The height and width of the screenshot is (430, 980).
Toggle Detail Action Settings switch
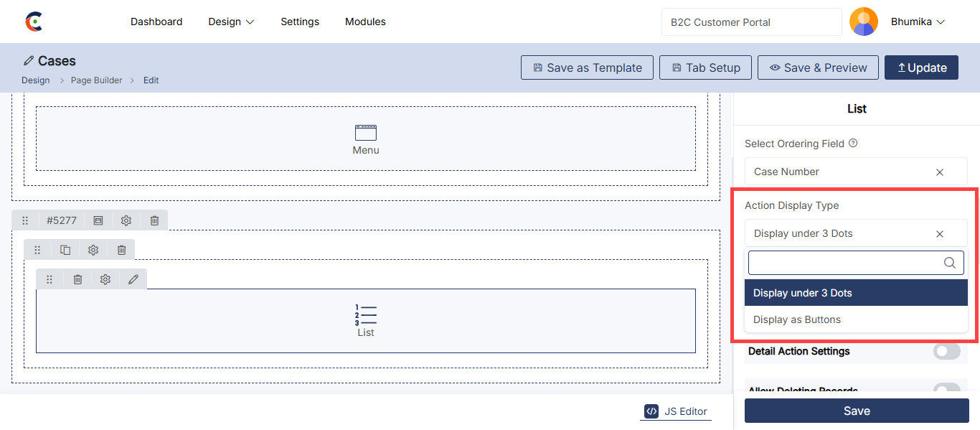tap(946, 351)
